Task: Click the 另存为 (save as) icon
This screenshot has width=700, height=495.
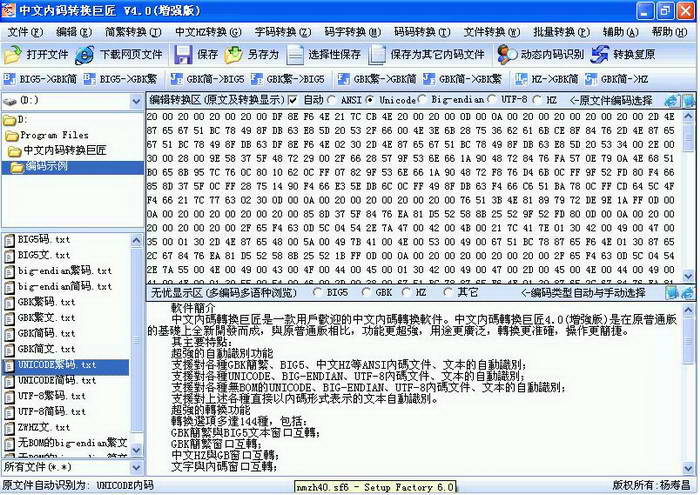Action: [234, 54]
